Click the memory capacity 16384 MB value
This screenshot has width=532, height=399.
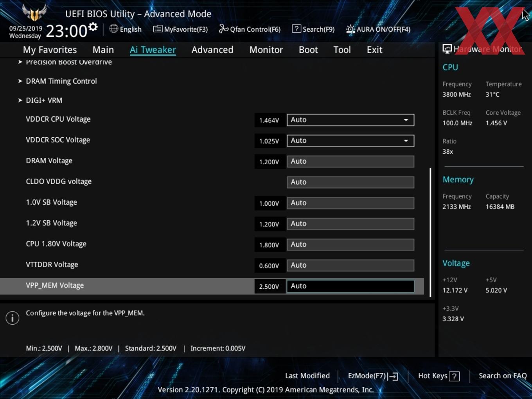(500, 207)
